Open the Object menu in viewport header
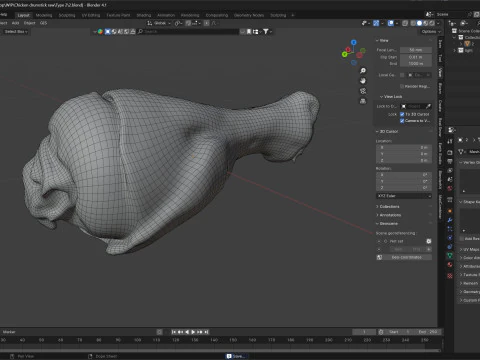 pyautogui.click(x=29, y=23)
